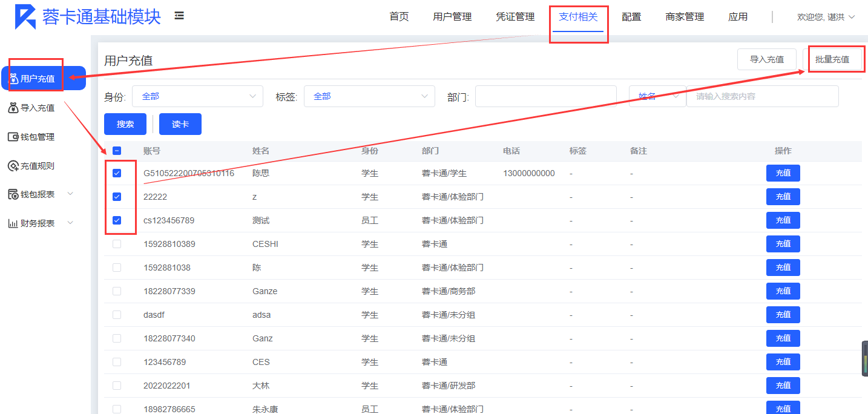Viewport: 868px width, 414px height.
Task: Click the 财务报表 bar chart icon
Action: (13, 223)
